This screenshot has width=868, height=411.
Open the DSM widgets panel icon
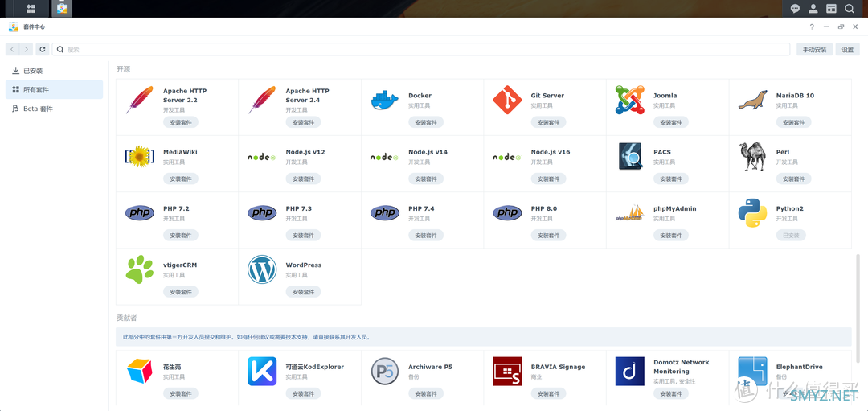(831, 8)
